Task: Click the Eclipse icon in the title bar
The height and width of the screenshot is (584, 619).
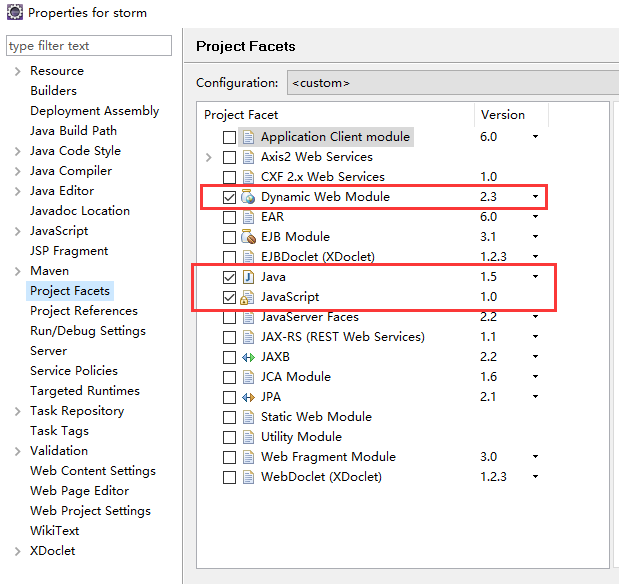Action: (x=15, y=12)
